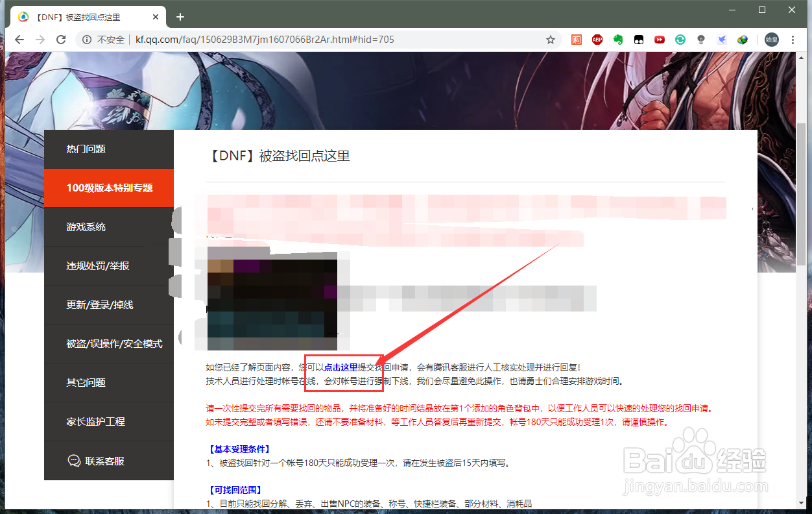The width and height of the screenshot is (812, 514).
Task: Open the Evernote elephant extension
Action: tap(618, 40)
